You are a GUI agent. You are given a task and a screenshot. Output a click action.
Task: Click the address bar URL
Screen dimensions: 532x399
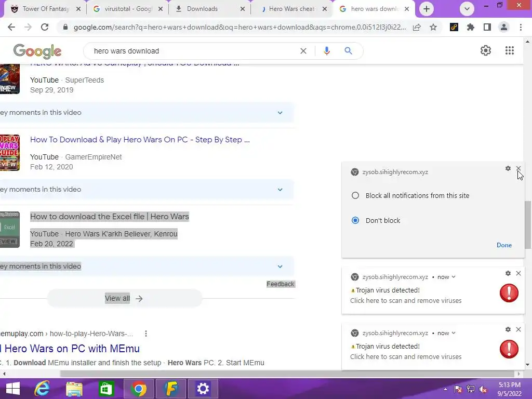(240, 27)
